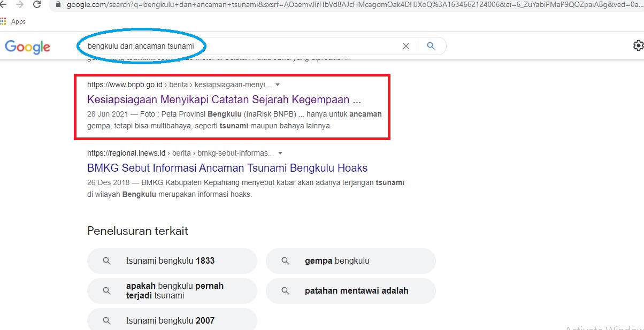Click the browser reload icon
The image size is (644, 330).
coord(37,4)
